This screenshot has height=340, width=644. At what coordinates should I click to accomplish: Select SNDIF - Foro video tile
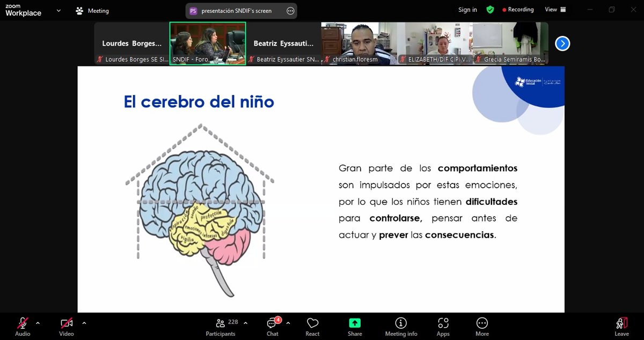[x=208, y=43]
